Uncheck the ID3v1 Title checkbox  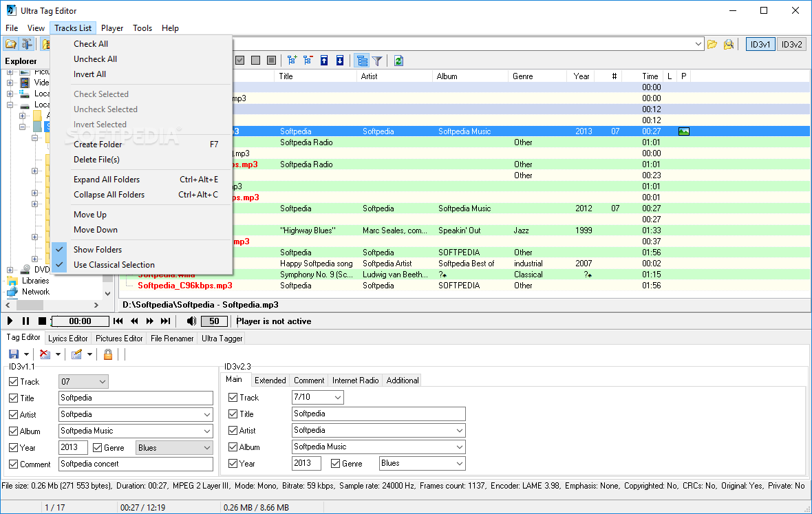(x=14, y=398)
